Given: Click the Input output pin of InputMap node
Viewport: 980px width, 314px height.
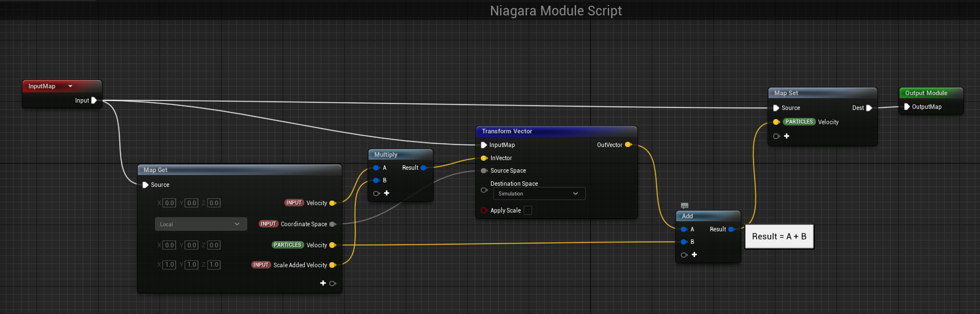Looking at the screenshot, I should pos(94,100).
